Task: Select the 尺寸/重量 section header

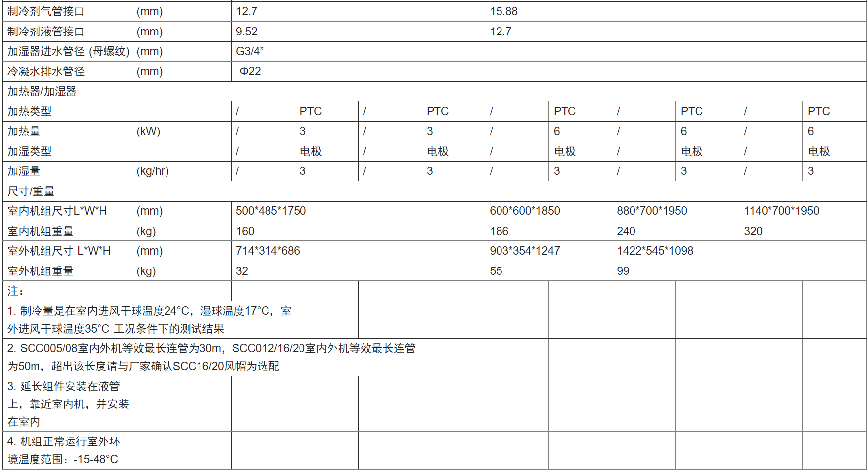Action: (31, 191)
